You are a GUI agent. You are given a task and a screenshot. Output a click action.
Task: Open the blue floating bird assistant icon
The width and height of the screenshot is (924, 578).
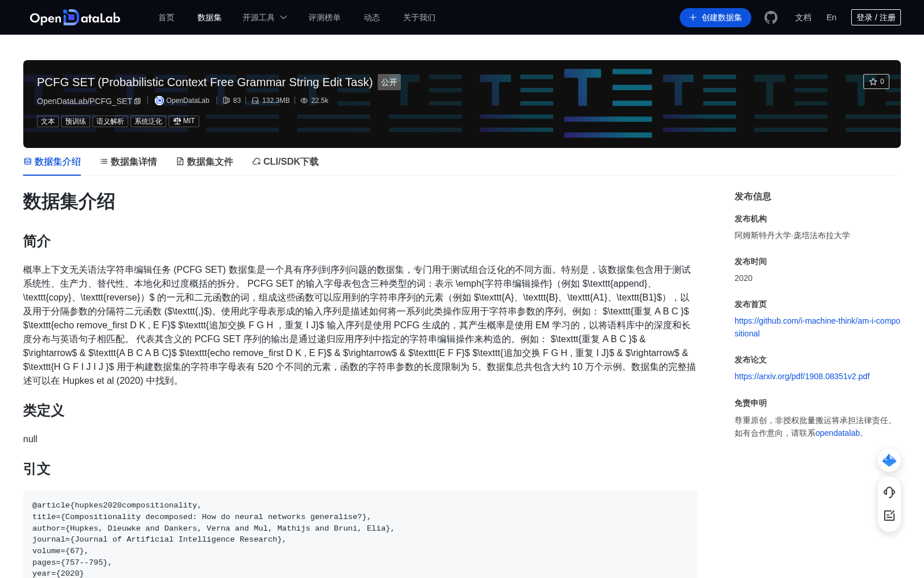889,460
